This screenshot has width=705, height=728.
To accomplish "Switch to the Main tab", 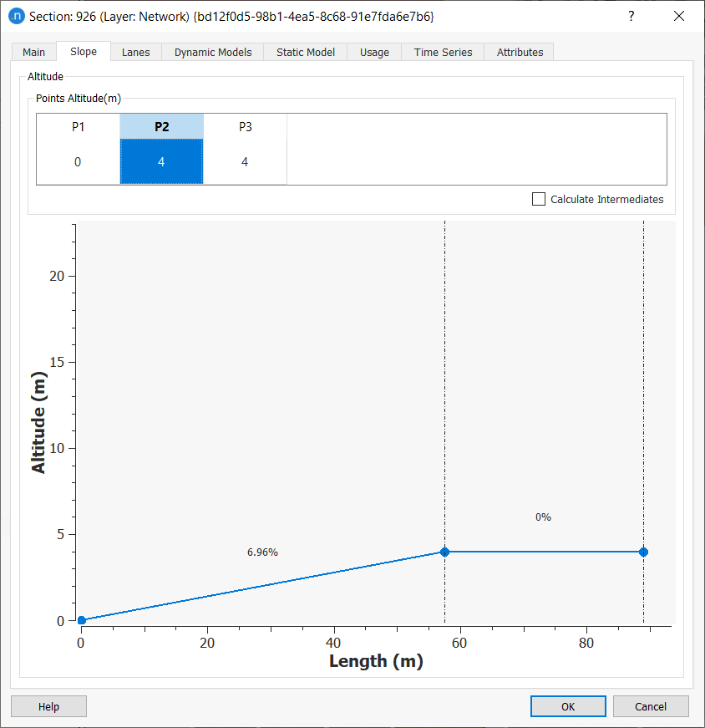I will 34,52.
